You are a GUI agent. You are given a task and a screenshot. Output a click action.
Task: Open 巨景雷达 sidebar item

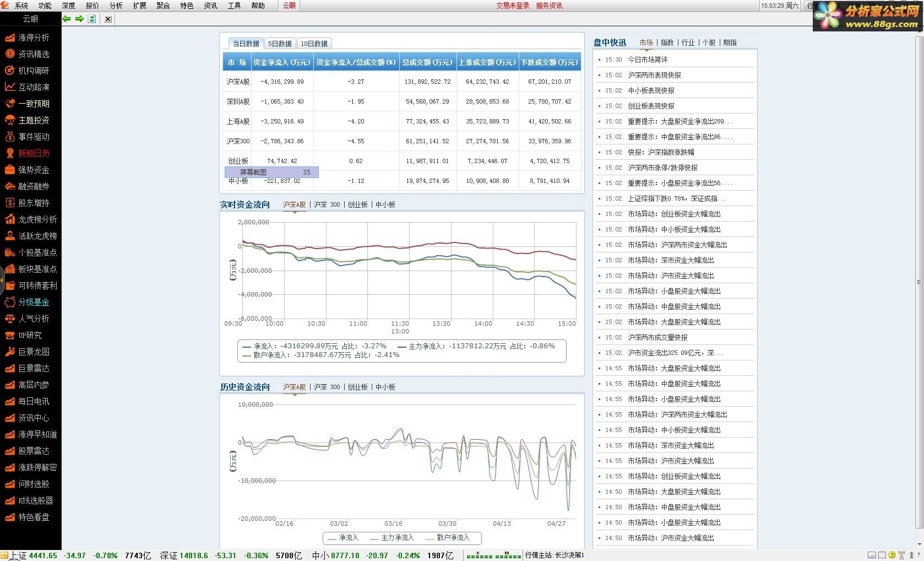coord(28,368)
